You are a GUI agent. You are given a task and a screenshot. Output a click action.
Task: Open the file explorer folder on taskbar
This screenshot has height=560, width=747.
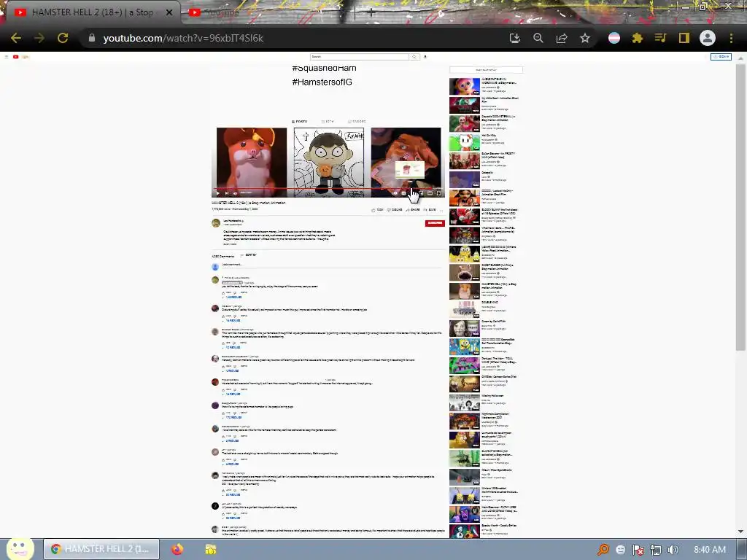[211, 549]
